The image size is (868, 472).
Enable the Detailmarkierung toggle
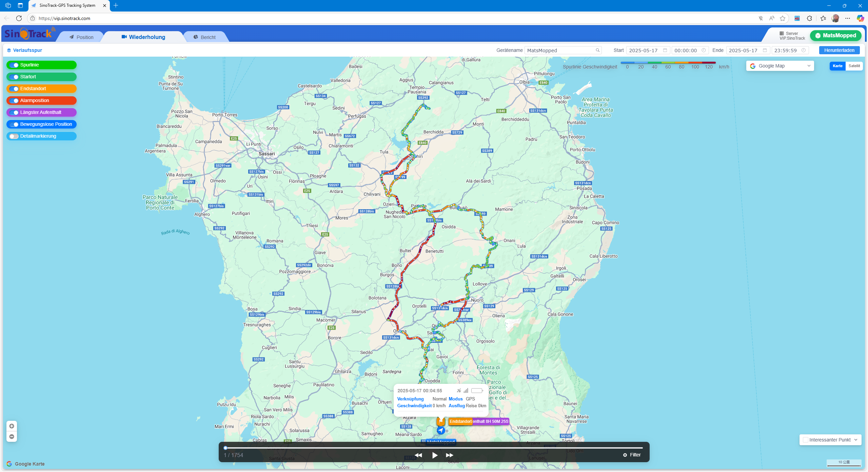pyautogui.click(x=14, y=136)
